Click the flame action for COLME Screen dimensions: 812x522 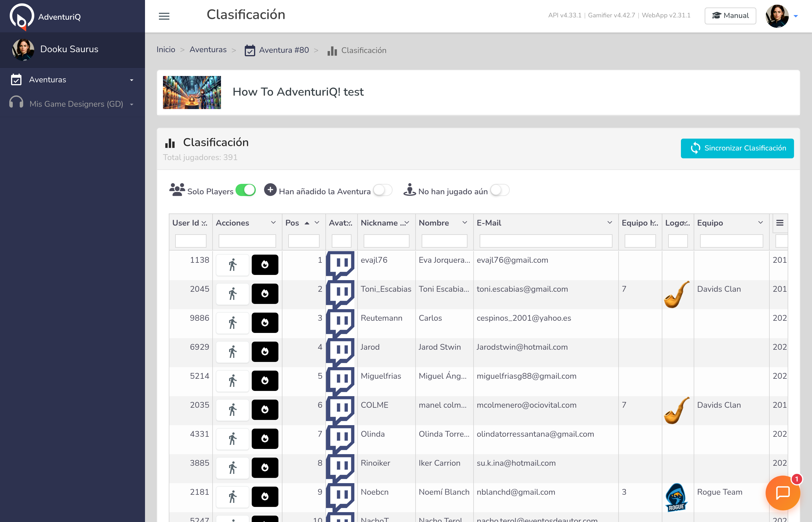265,409
